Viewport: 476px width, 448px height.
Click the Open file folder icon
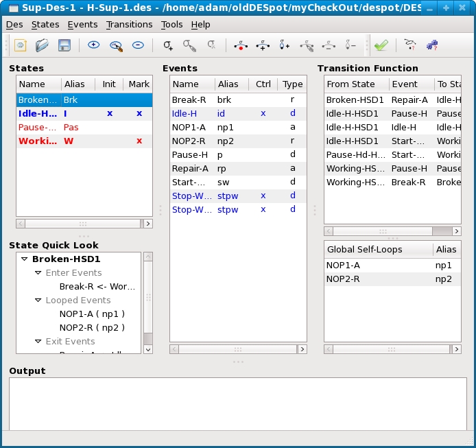[x=43, y=45]
